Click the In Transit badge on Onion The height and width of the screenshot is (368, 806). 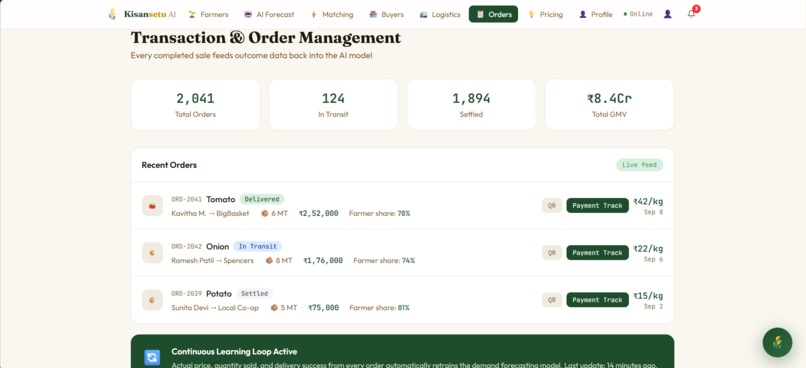point(258,246)
